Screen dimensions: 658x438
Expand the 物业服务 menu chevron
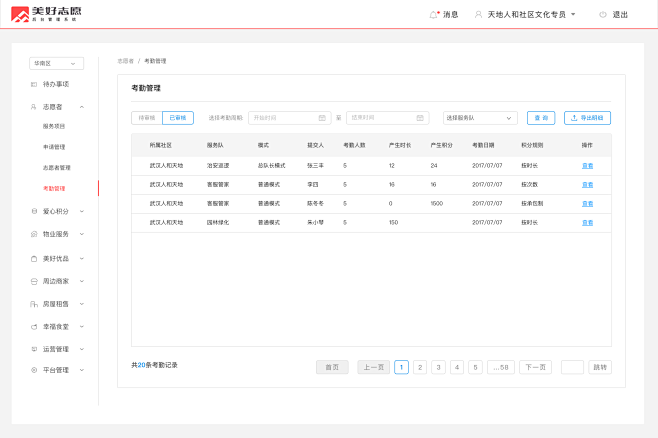pos(82,234)
